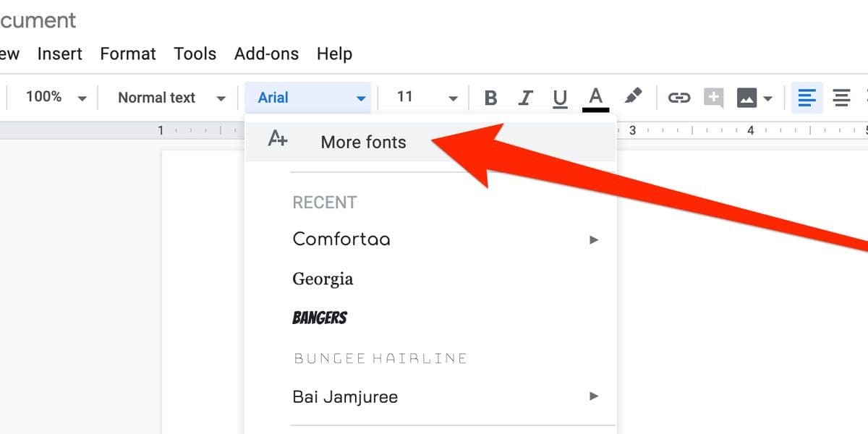This screenshot has height=434, width=868.
Task: Open the highlight color pen tool
Action: point(633,96)
